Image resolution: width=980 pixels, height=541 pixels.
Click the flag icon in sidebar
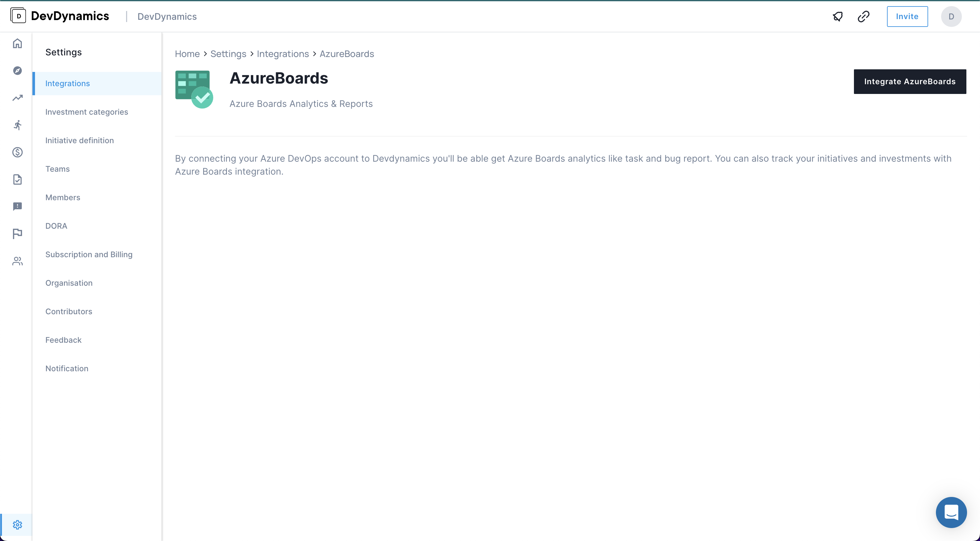(x=17, y=234)
